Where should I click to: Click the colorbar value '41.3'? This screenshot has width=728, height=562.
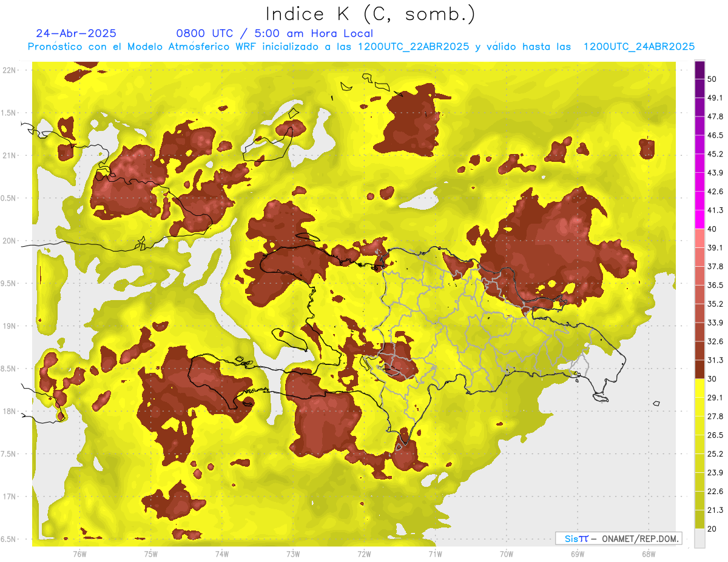tap(715, 210)
